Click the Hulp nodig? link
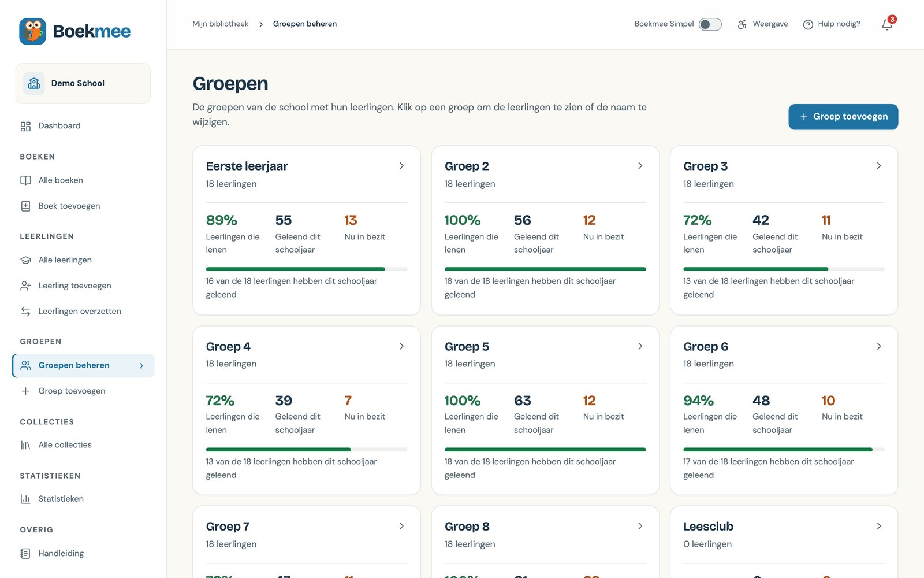Image resolution: width=924 pixels, height=578 pixels. [x=839, y=24]
